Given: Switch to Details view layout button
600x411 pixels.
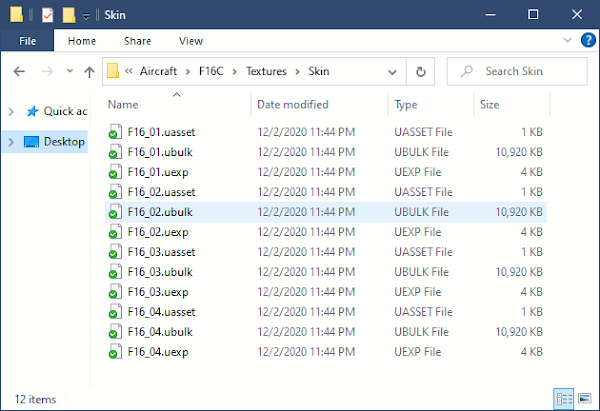Looking at the screenshot, I should (x=564, y=399).
